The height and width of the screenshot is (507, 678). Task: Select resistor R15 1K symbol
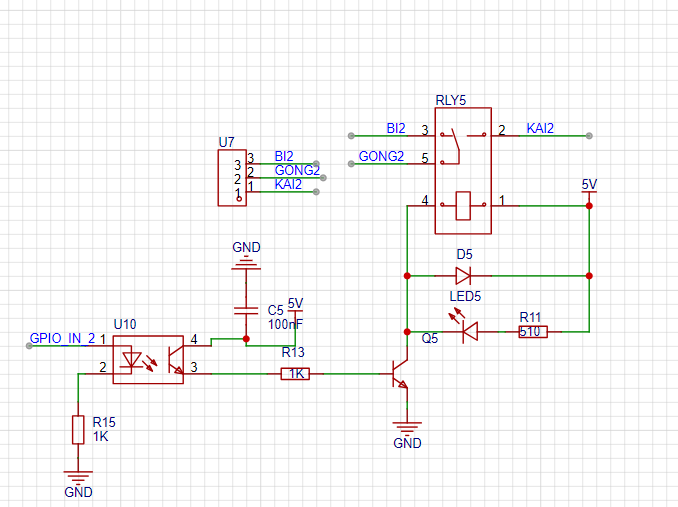[x=78, y=430]
